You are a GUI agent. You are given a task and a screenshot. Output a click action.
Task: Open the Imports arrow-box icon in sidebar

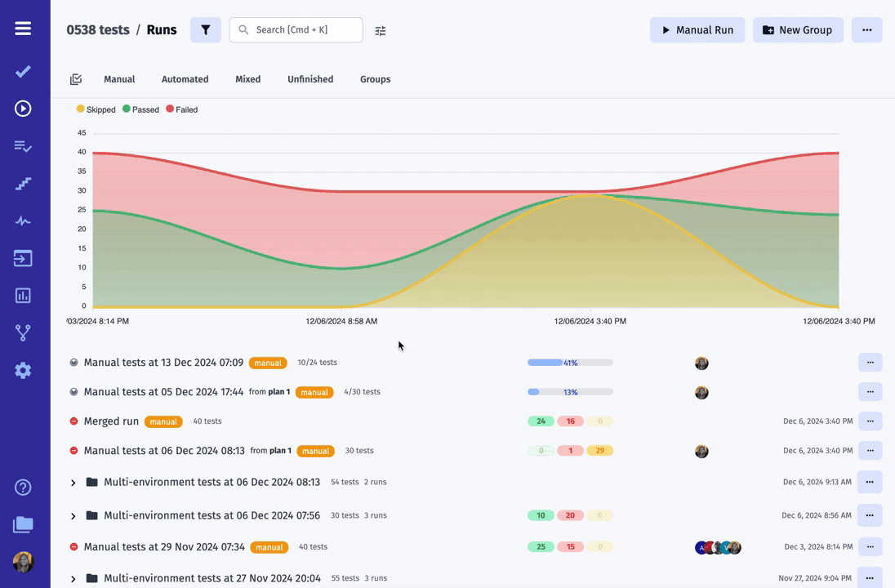[x=23, y=259]
